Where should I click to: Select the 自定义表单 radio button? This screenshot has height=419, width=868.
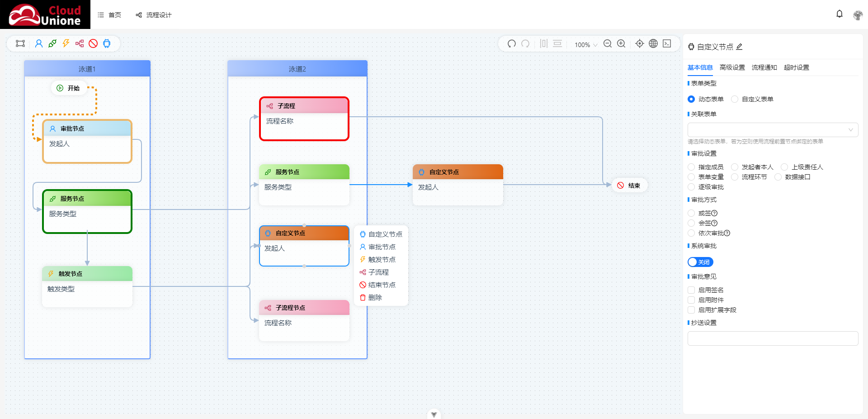735,99
